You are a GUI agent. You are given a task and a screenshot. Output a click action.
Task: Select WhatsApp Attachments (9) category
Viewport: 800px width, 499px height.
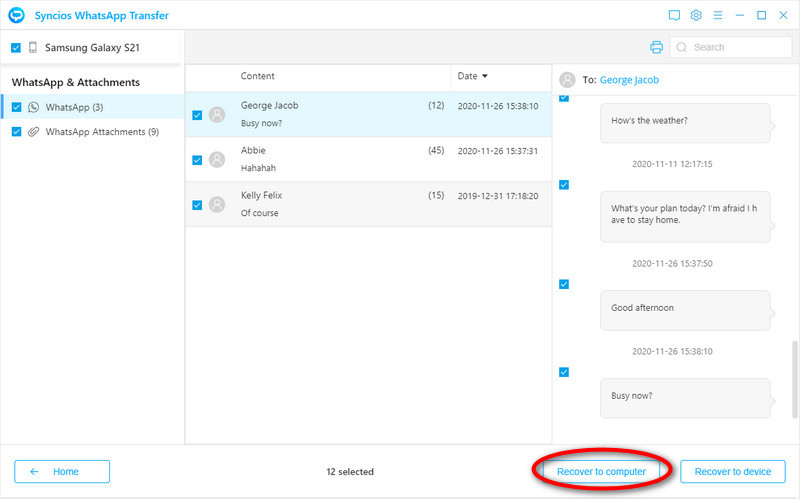[92, 132]
